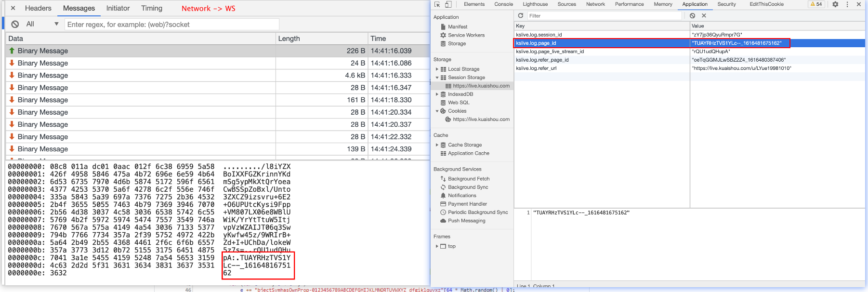Open the Timing tab
The height and width of the screenshot is (292, 868).
point(152,8)
